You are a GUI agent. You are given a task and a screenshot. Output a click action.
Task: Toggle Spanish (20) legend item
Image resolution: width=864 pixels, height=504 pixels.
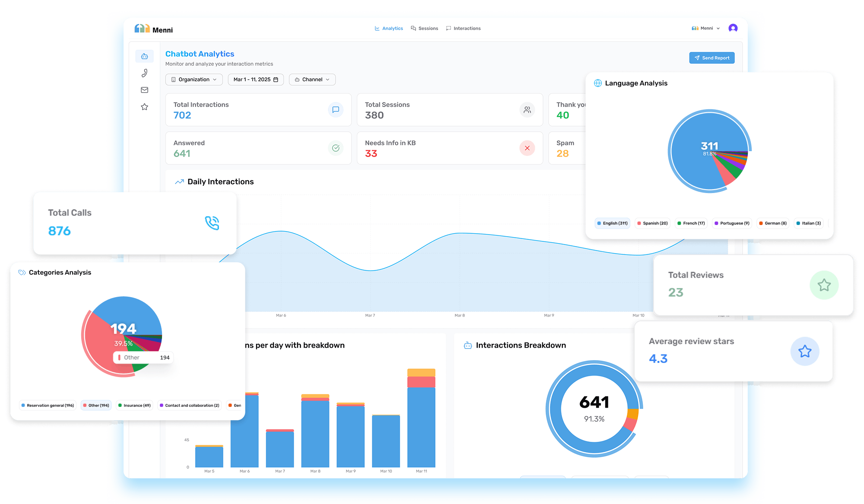tap(652, 223)
